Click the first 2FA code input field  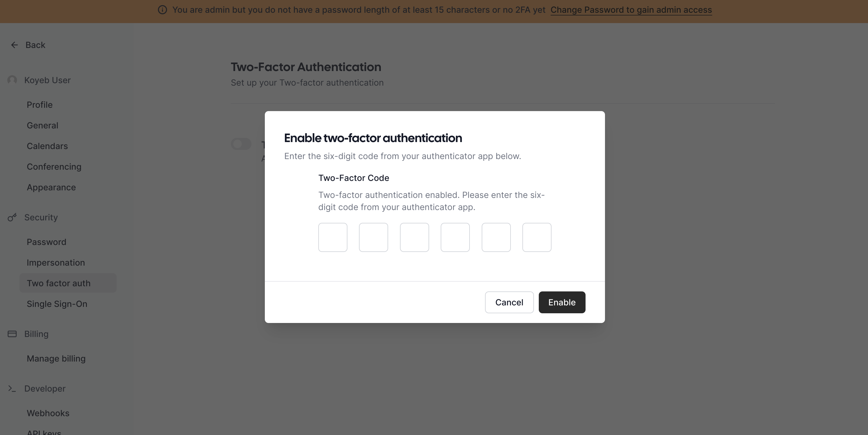click(333, 237)
